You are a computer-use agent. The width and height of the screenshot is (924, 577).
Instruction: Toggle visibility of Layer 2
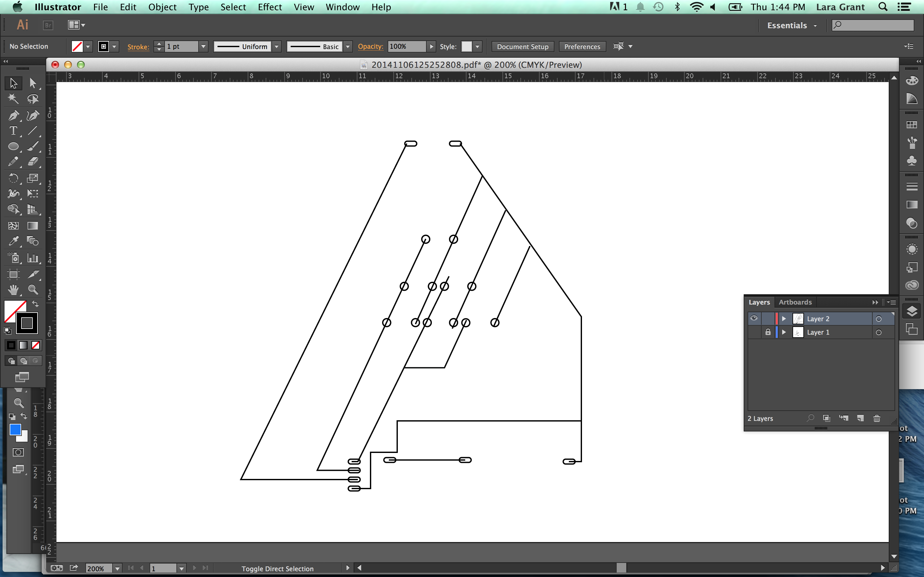pyautogui.click(x=754, y=318)
